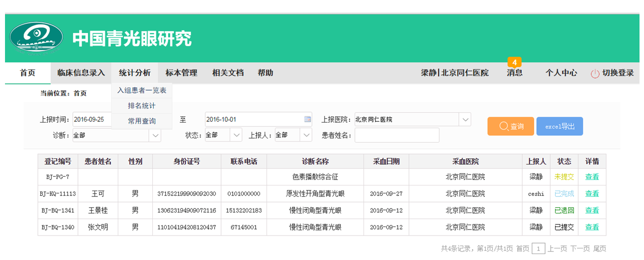
Task: Export results with excel导出 button
Action: click(x=560, y=126)
